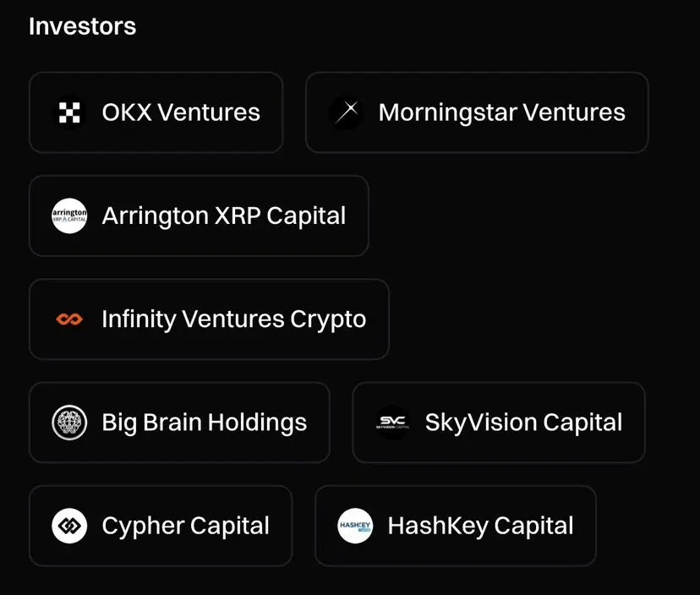Viewport: 700px width, 595px height.
Task: Open the Morningstar Ventures name link
Action: point(501,112)
